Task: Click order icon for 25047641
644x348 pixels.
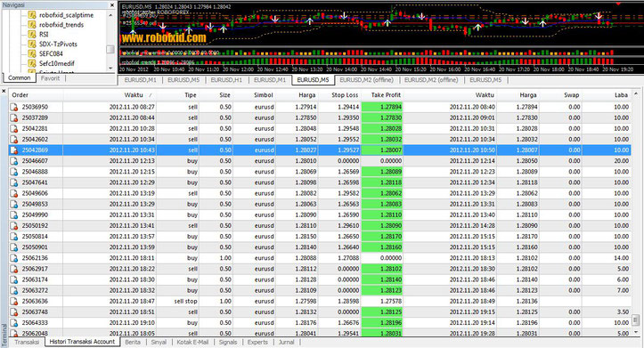Action: click(x=14, y=182)
